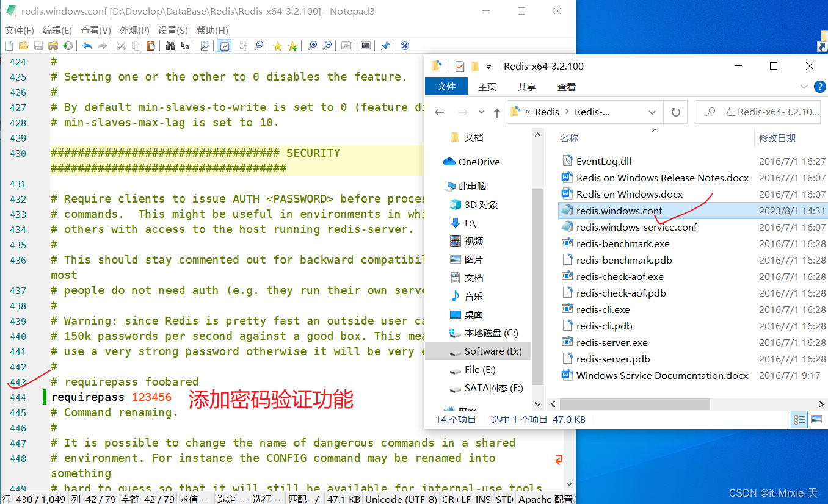The width and height of the screenshot is (828, 504).
Task: Change encoding via Unicode (UTF-8) status entry
Action: [x=401, y=499]
